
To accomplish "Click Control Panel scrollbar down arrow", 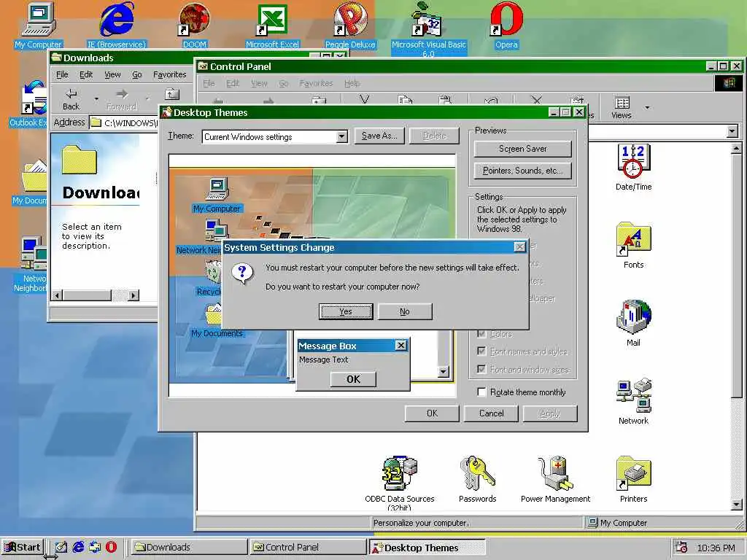I will click(737, 505).
